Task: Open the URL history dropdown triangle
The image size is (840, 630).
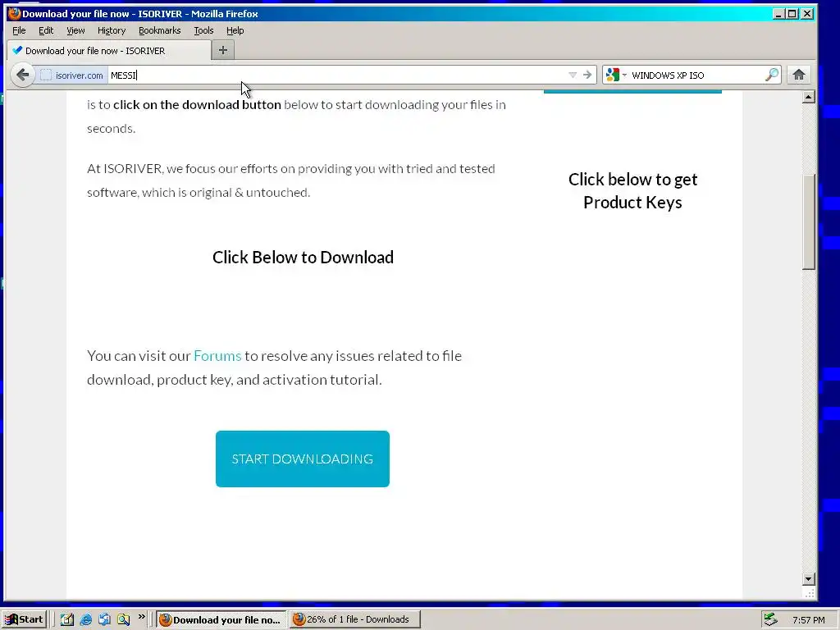Action: tap(573, 75)
